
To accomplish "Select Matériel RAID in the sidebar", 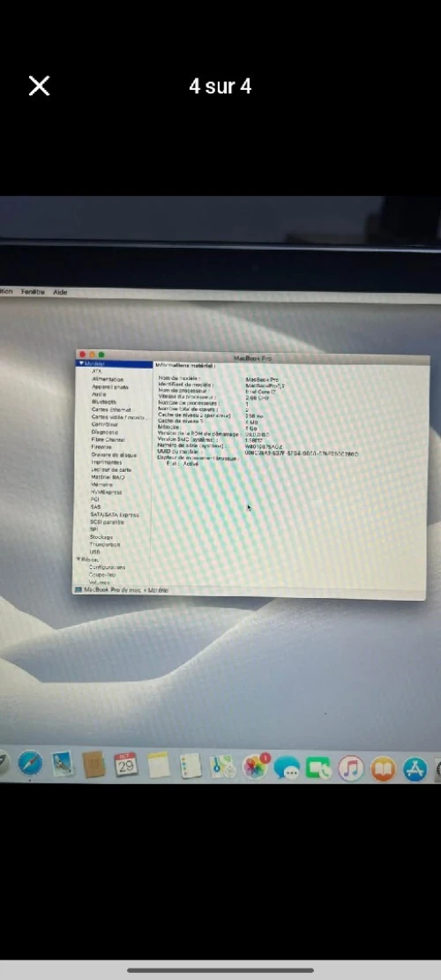I will click(x=108, y=477).
